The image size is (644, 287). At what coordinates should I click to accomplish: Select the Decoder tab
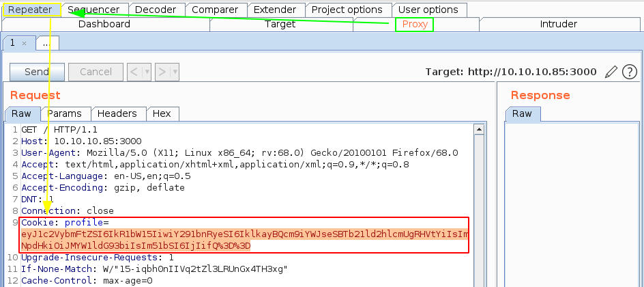pyautogui.click(x=155, y=10)
